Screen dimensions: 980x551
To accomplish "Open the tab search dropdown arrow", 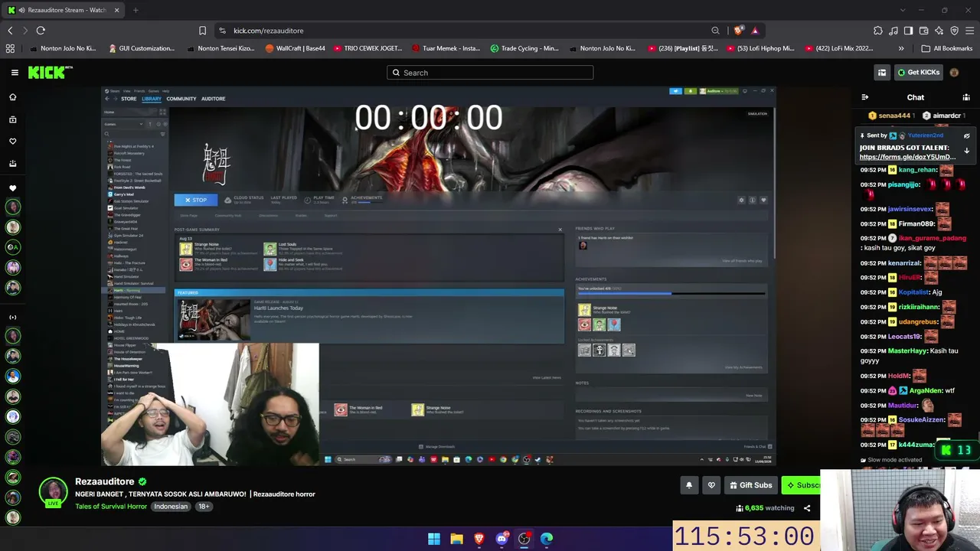I will pos(903,10).
